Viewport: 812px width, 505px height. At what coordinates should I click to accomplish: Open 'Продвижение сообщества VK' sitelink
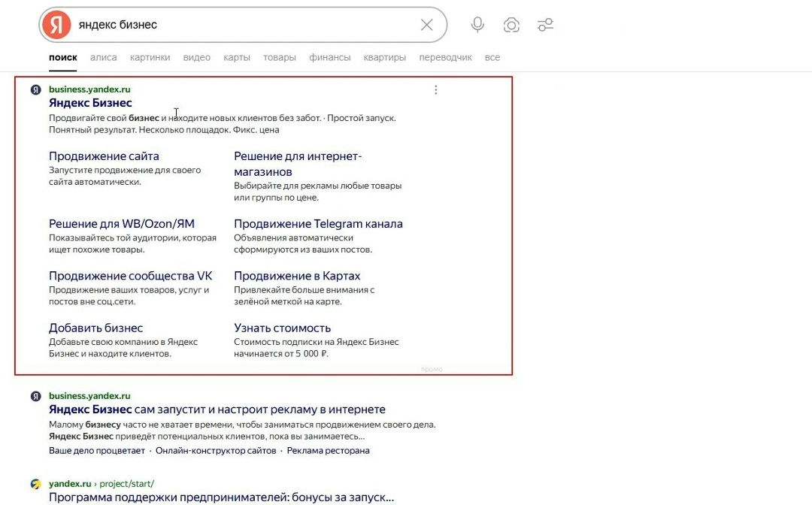coord(131,276)
